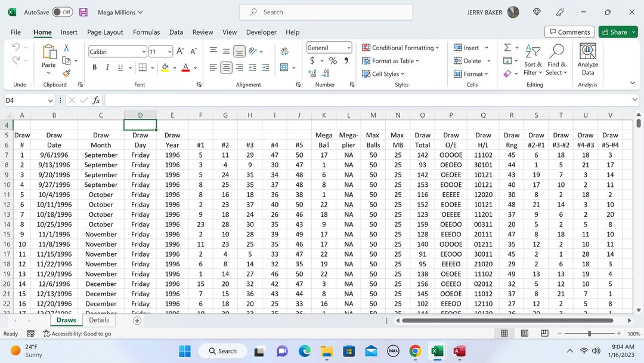Click the Borders icon
The width and height of the screenshot is (644, 363).
click(x=143, y=67)
